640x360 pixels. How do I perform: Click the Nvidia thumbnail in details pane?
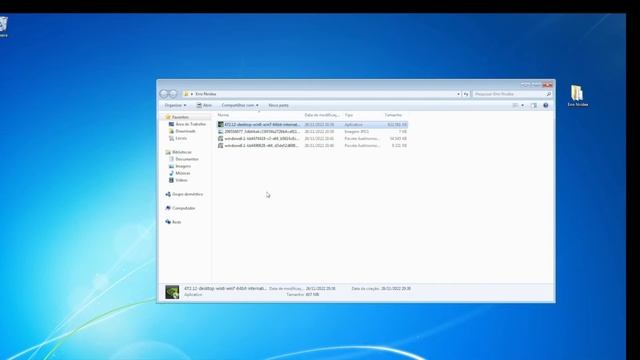click(172, 292)
